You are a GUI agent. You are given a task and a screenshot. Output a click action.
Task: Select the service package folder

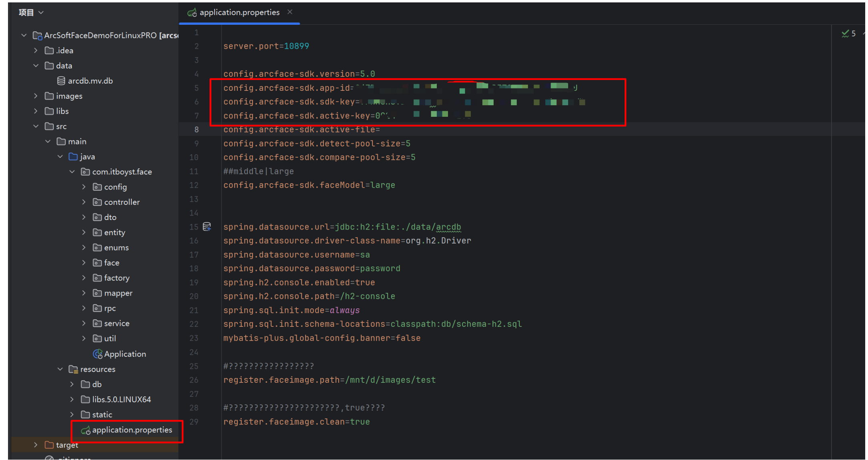pos(117,324)
